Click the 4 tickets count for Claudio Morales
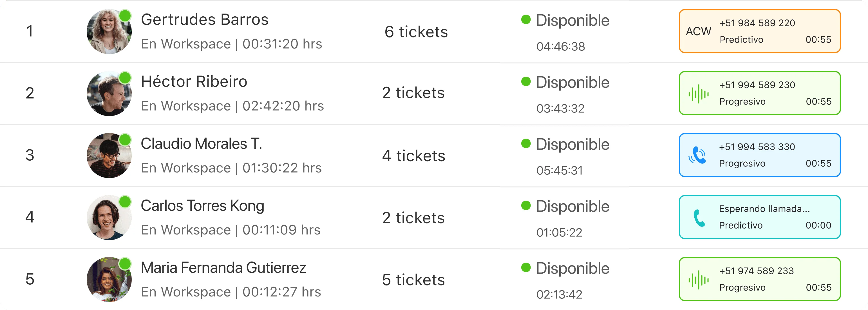The height and width of the screenshot is (310, 868). 413,156
